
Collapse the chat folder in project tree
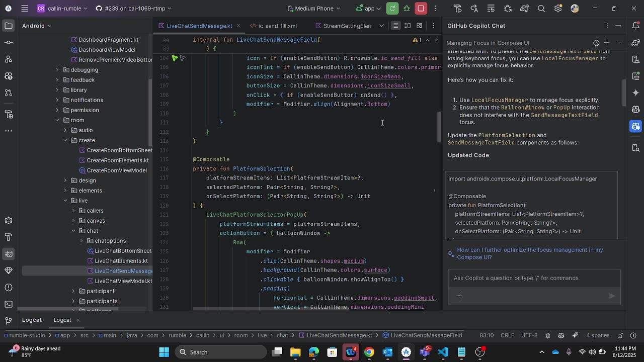[x=73, y=231]
